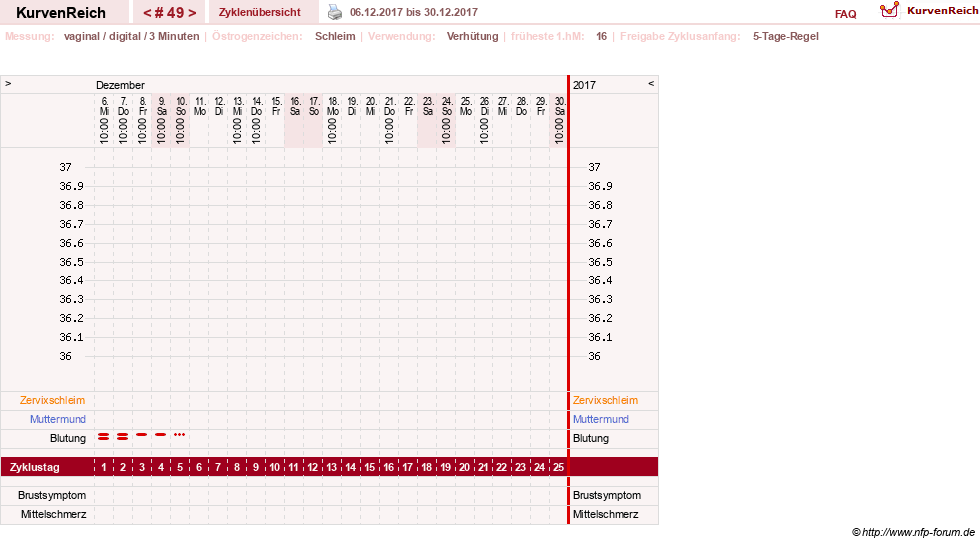The height and width of the screenshot is (544, 980).
Task: Click the KurvenReich crown logo icon
Action: [x=889, y=10]
